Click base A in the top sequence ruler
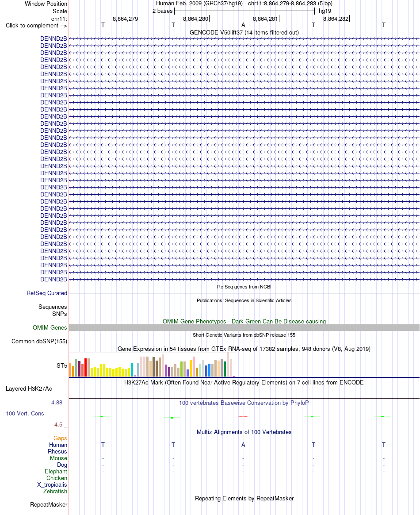The width and height of the screenshot is (420, 515). 243,25
